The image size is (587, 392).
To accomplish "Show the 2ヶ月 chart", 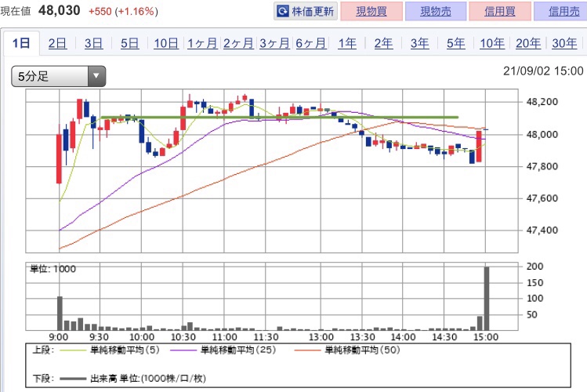I will 238,43.
